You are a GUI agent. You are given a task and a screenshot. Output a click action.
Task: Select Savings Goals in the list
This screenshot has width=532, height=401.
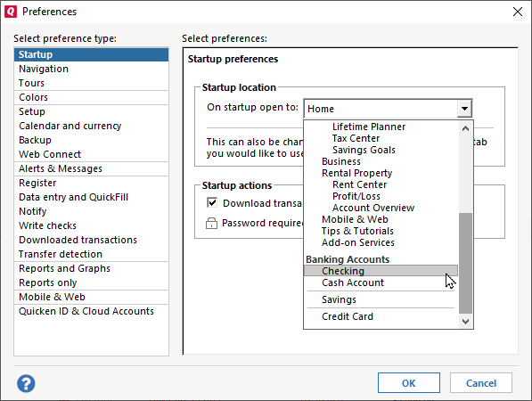click(364, 150)
